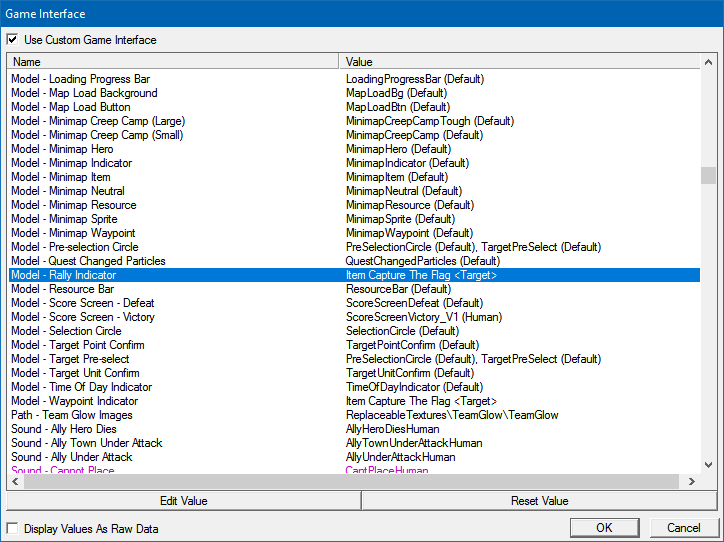Select Model - Minimap Sprite row
Screen dimensions: 724x542
(354, 219)
